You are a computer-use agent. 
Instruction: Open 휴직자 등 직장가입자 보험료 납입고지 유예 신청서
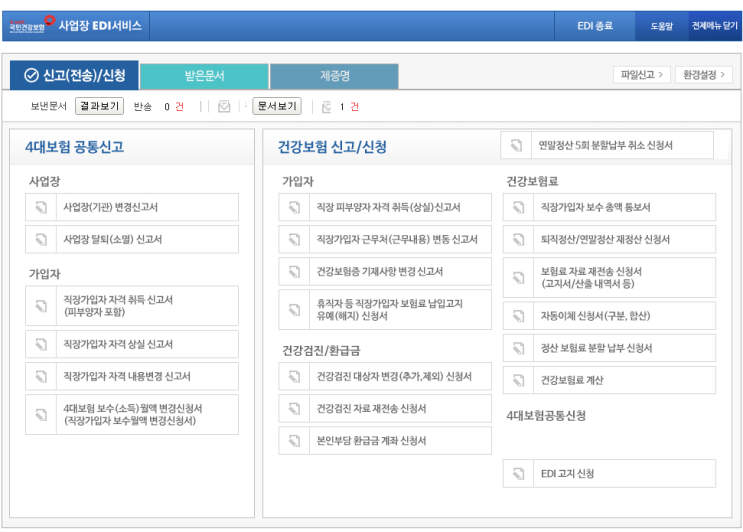pyautogui.click(x=385, y=310)
